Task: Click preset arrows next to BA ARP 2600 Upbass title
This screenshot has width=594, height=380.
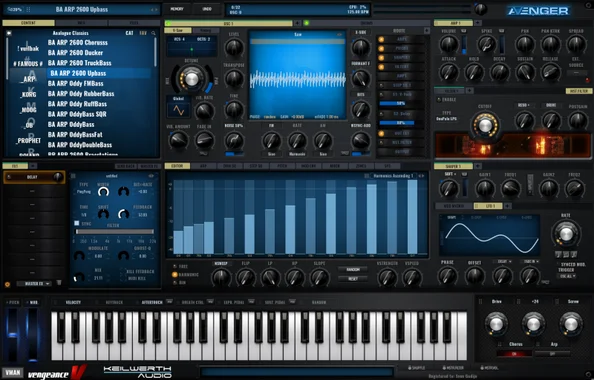Action: click(154, 9)
